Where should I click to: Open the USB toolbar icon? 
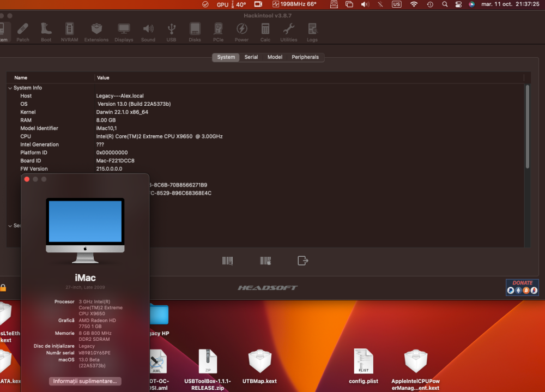click(171, 32)
